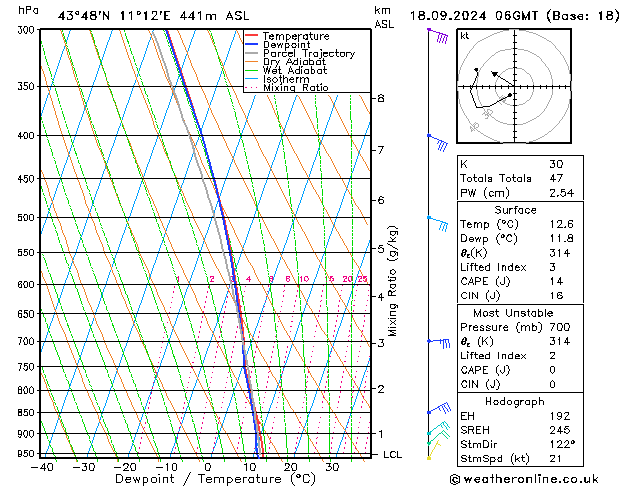Viewport: 629px width, 486px height.
Task: Click the blue Dewpoint line swatch in legend
Action: click(x=251, y=44)
